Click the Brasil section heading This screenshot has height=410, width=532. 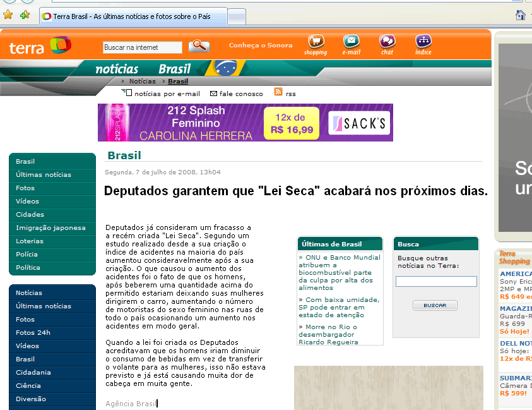(124, 155)
